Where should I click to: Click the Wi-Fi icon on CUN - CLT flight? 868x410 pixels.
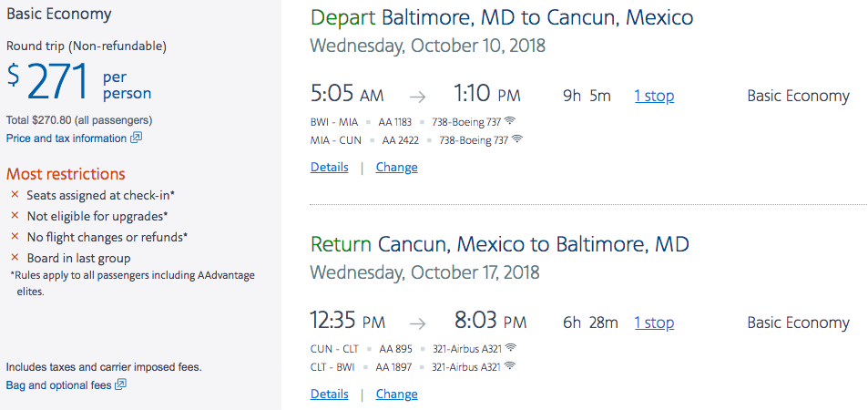point(511,347)
